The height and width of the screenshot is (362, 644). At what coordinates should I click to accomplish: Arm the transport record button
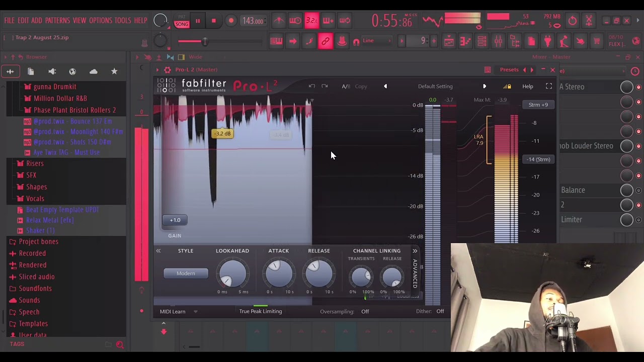[231, 21]
